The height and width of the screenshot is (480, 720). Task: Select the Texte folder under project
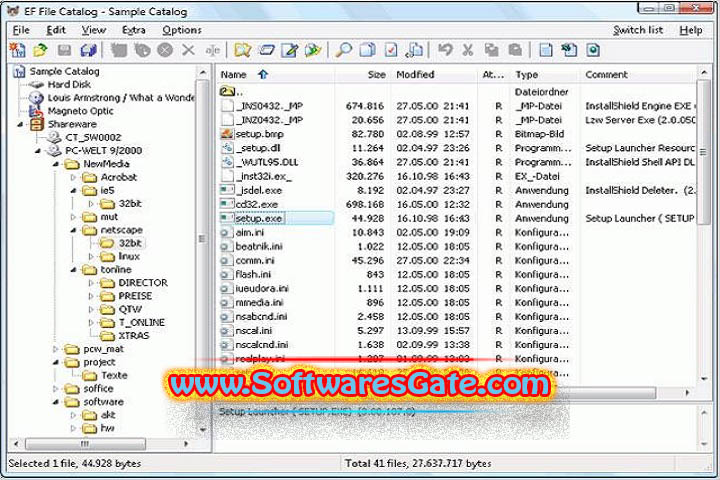tap(114, 375)
